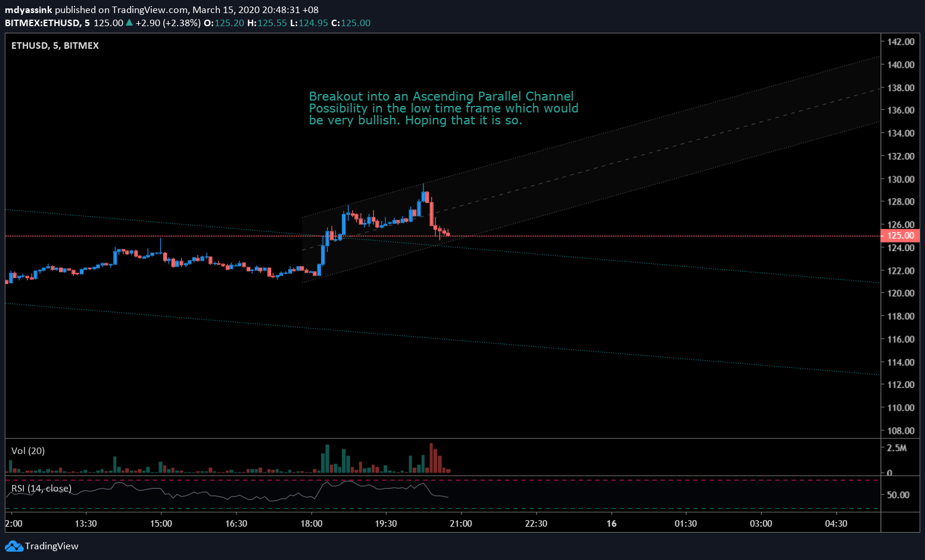Click the 110.00 price axis label
This screenshot has height=560, width=925.
pos(901,408)
